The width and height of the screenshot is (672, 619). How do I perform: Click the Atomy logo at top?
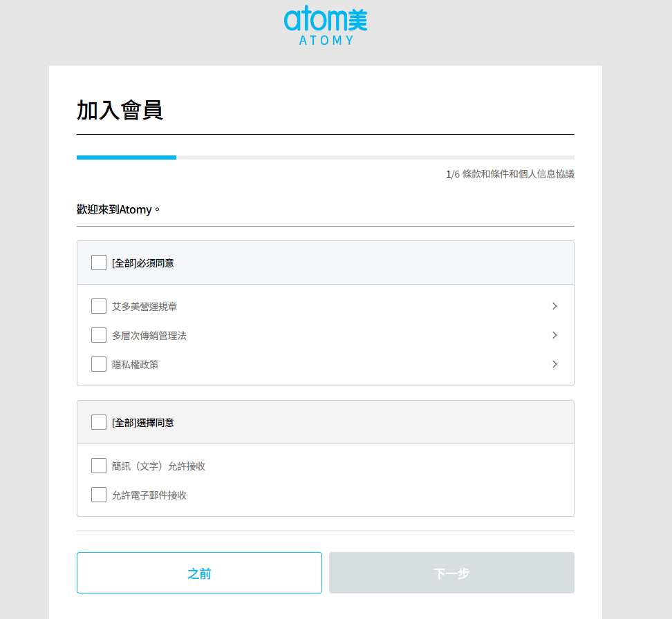click(326, 26)
